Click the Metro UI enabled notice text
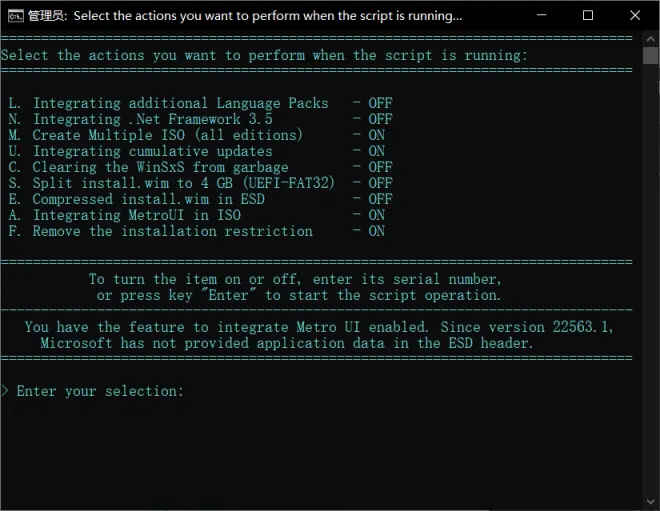The image size is (660, 511). (x=318, y=335)
